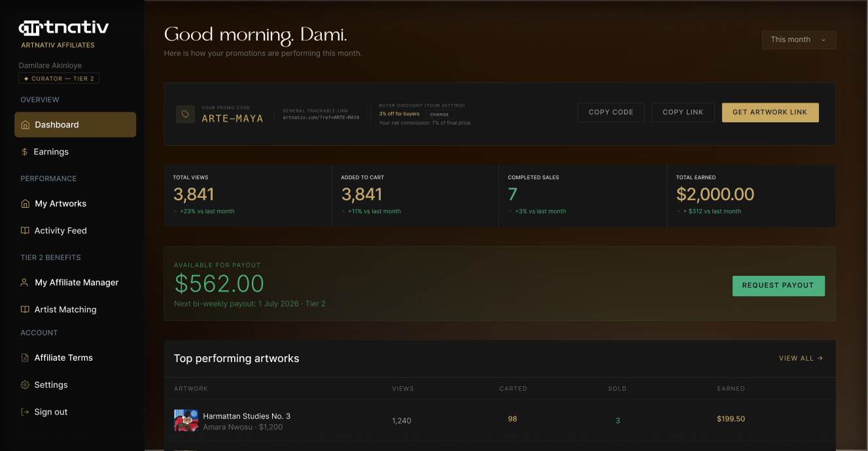
Task: Click the Total Views value 3,841
Action: click(194, 194)
